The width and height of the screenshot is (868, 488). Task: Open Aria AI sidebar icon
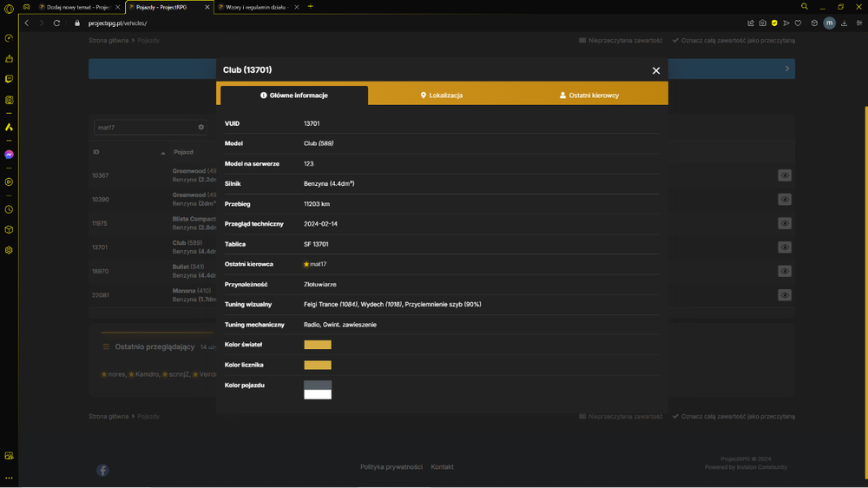(x=9, y=128)
